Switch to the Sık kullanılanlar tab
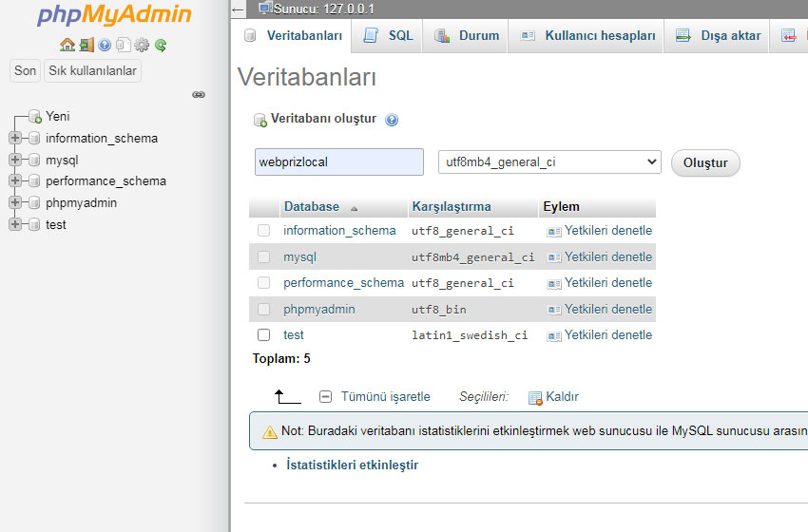Screen dimensions: 808x532 click(x=93, y=70)
